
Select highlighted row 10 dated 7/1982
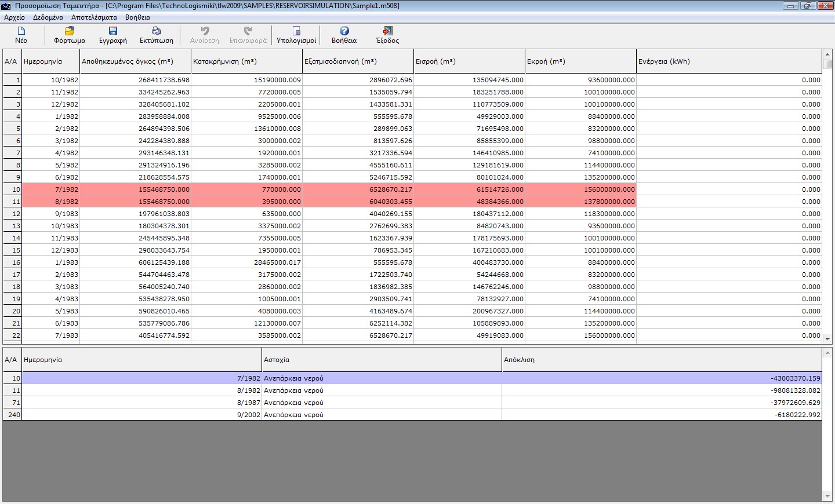[135, 189]
